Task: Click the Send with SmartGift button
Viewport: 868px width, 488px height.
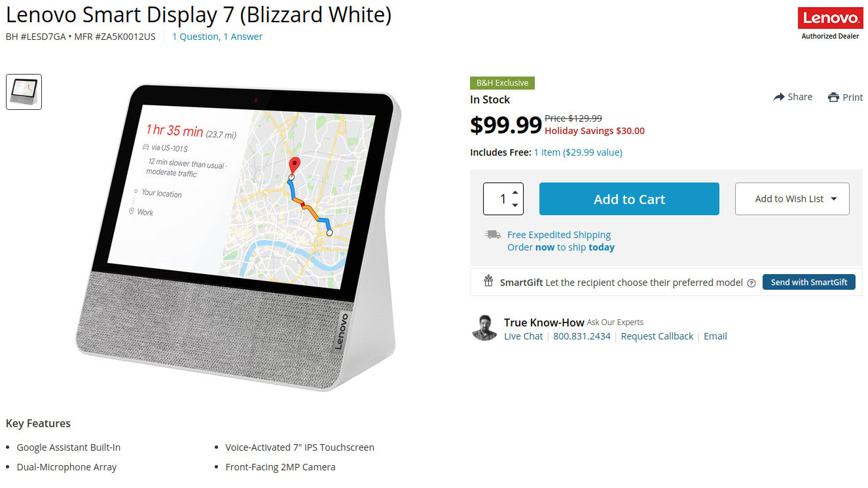Action: (809, 283)
